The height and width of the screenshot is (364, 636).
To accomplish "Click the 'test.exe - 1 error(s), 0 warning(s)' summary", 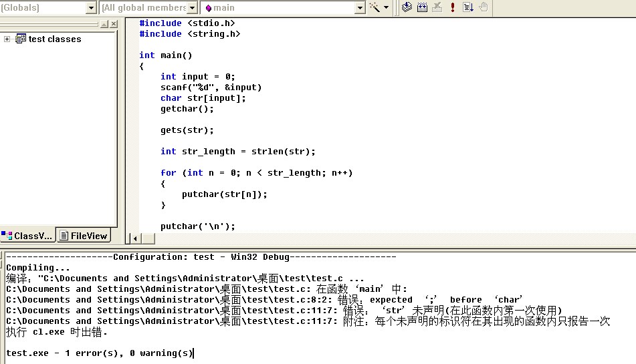I will coord(100,353).
